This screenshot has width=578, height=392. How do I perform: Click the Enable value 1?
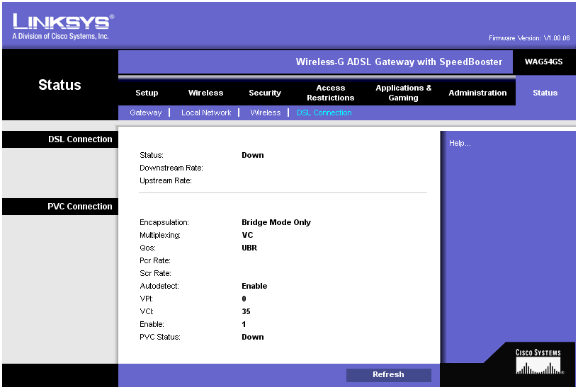(244, 324)
